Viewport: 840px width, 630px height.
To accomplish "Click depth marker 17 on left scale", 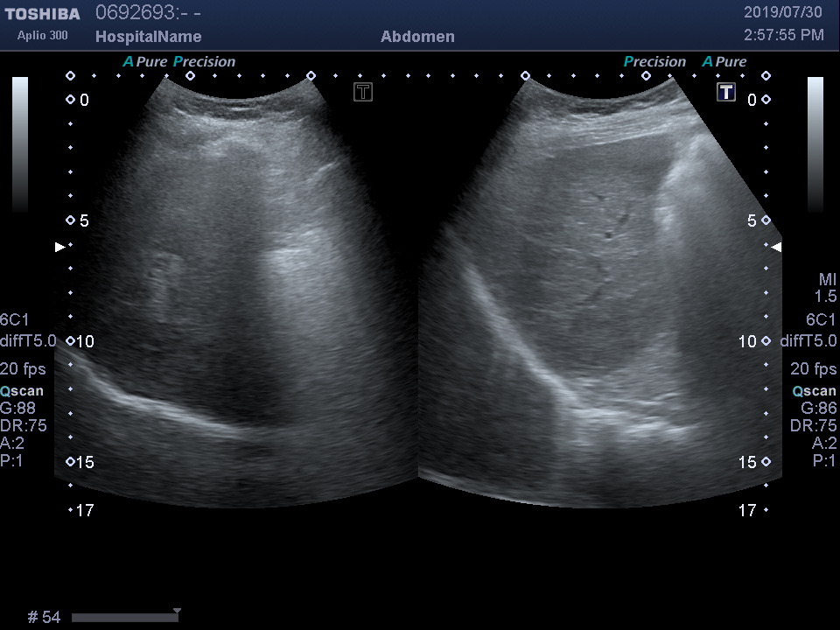I will [85, 510].
